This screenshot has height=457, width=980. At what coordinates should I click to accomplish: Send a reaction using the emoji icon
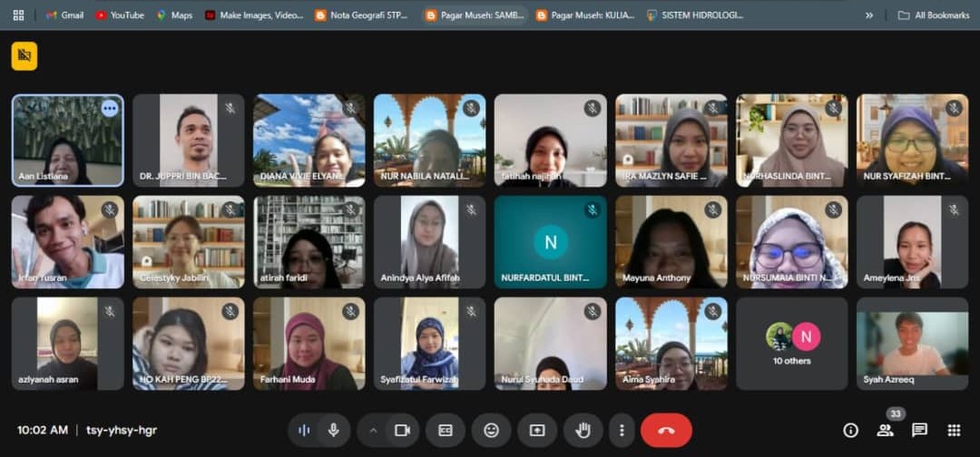[491, 430]
